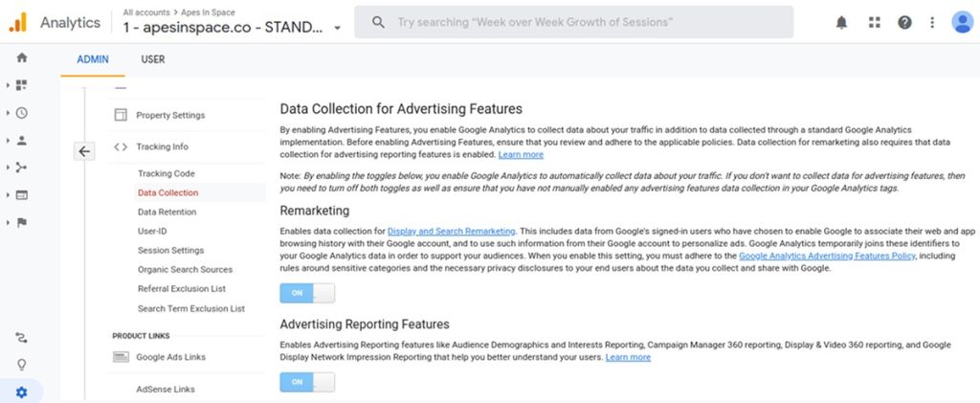Select the ADMIN tab
Screen dimensions: 980x403
pos(93,59)
